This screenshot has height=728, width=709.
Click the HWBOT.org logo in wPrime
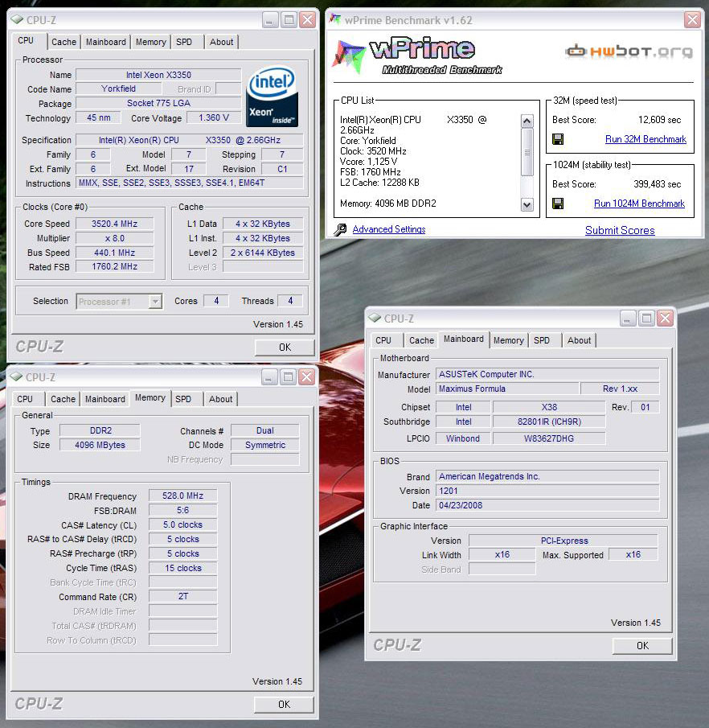629,51
